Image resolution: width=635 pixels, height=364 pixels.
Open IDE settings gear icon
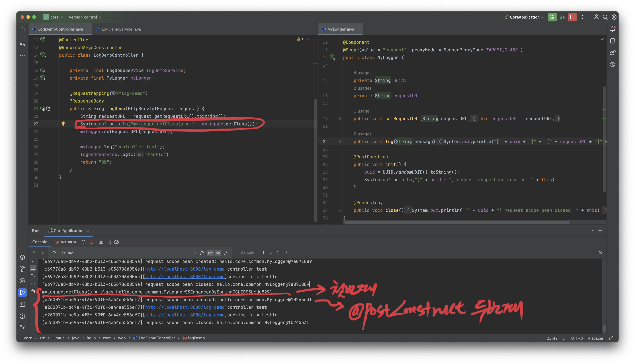(x=614, y=17)
